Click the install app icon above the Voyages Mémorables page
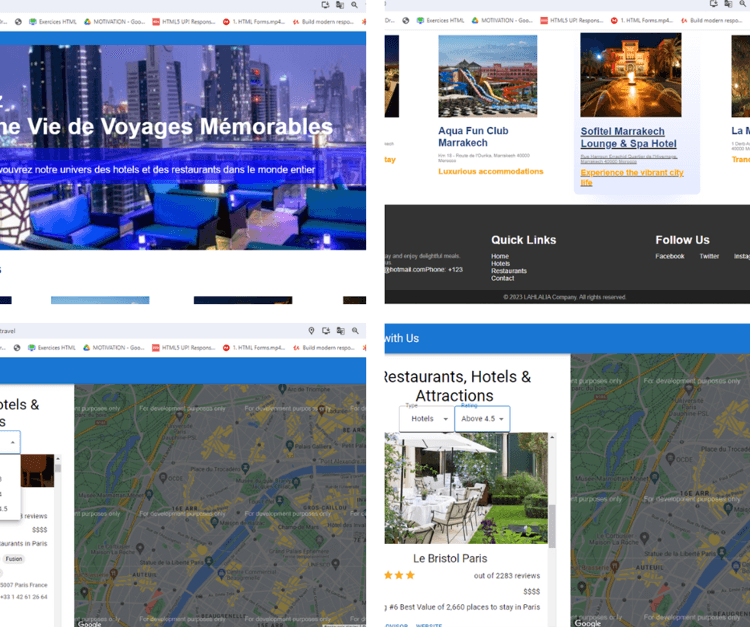Image resolution: width=750 pixels, height=627 pixels. click(326, 5)
